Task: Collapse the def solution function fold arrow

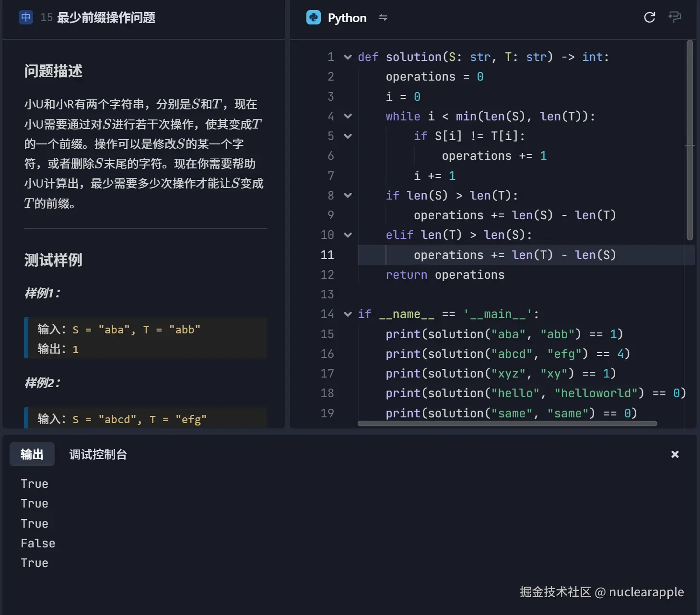Action: 348,57
